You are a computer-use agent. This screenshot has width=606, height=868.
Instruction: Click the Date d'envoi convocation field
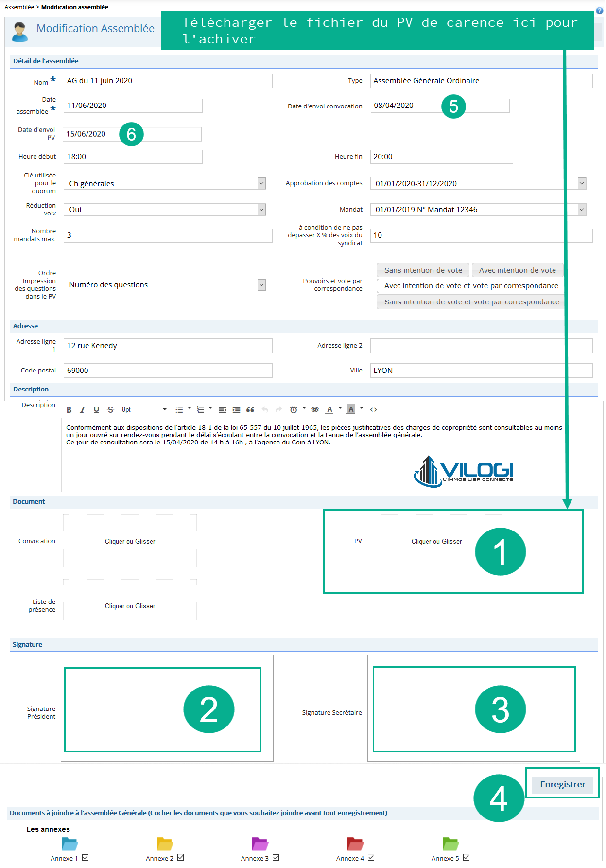[440, 106]
